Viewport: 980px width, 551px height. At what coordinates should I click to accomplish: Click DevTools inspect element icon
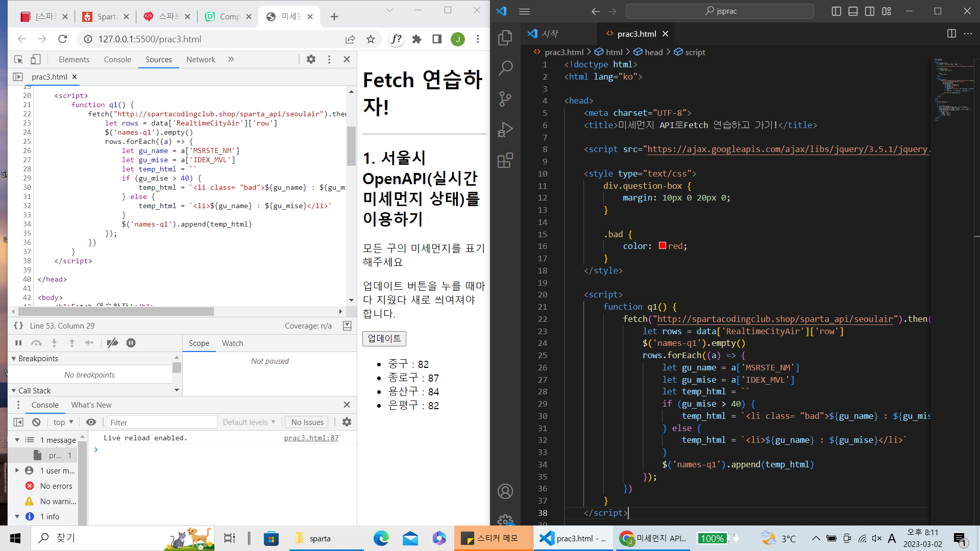tap(18, 60)
